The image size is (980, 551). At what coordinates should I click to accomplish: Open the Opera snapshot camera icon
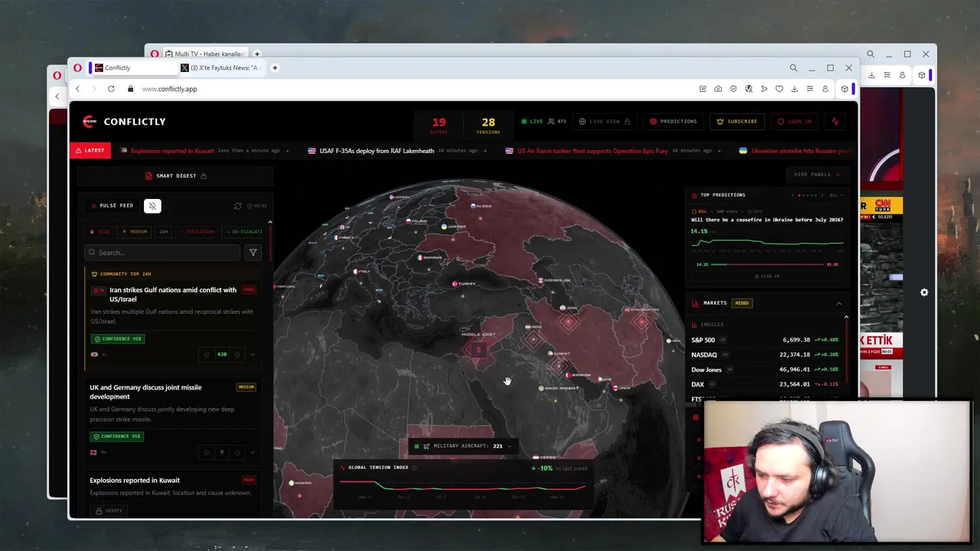tap(718, 89)
